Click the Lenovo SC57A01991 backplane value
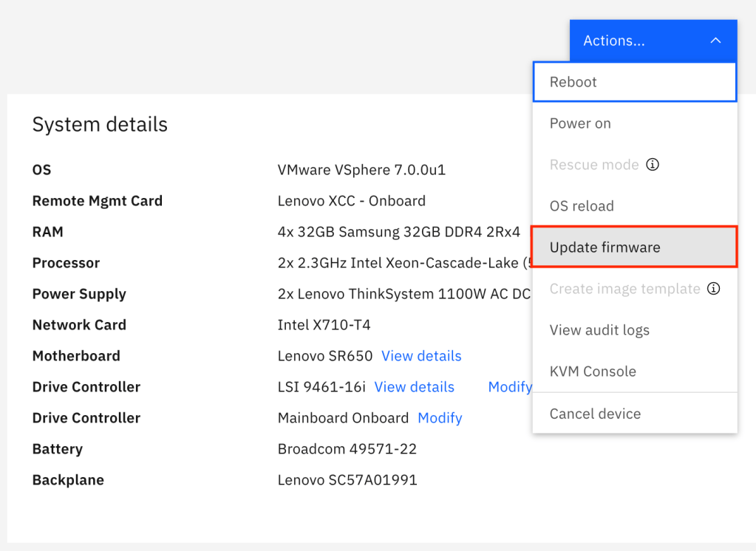The width and height of the screenshot is (756, 551). [x=347, y=480]
